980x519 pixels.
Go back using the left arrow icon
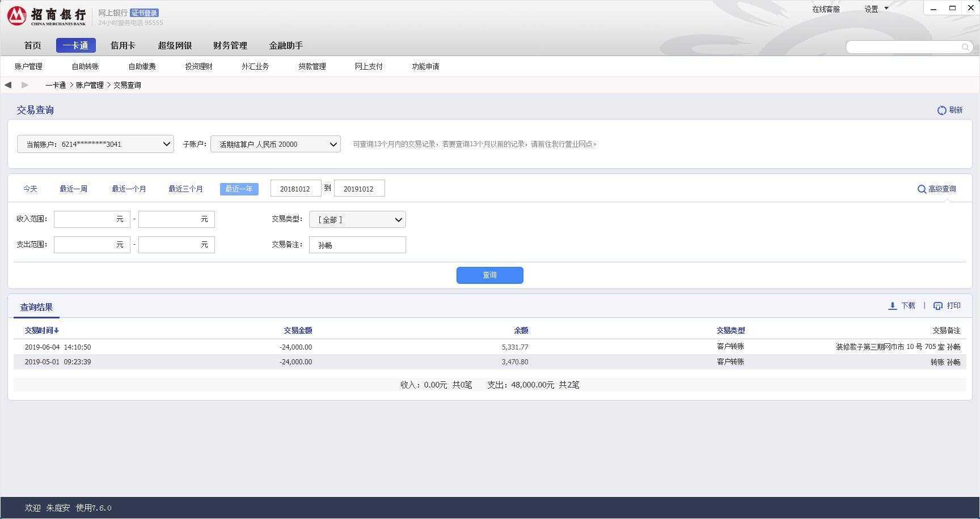(x=8, y=85)
